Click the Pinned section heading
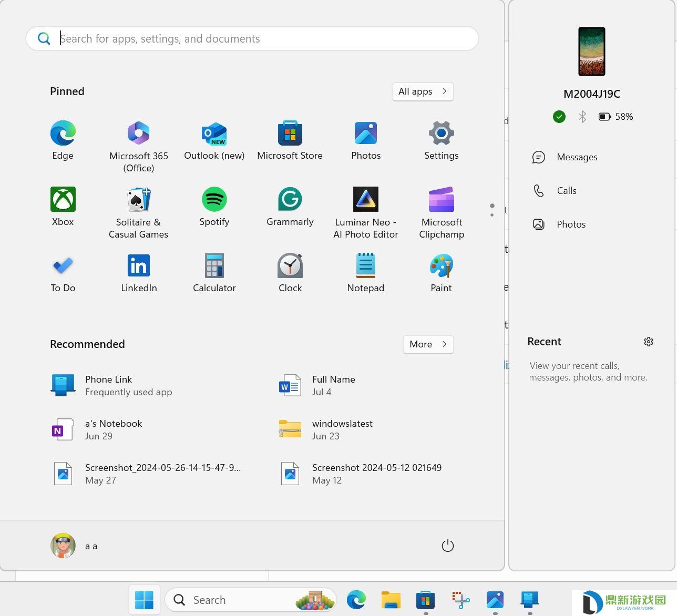Image resolution: width=677 pixels, height=616 pixels. coord(67,91)
